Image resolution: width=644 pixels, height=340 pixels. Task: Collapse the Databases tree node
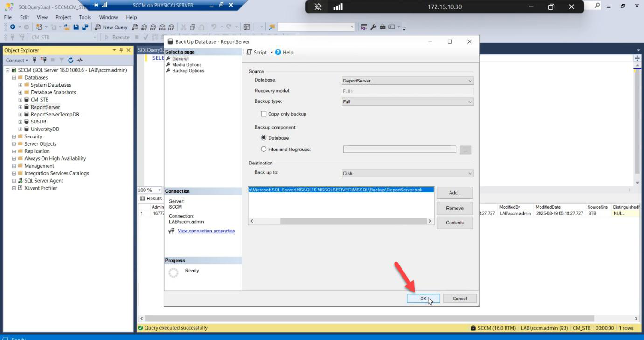[14, 78]
